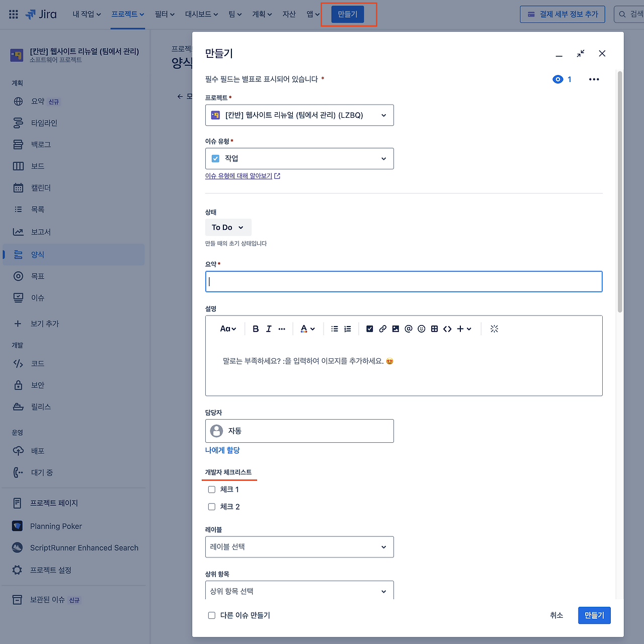Screen dimensions: 644x644
Task: Click the mention @ icon
Action: 409,329
